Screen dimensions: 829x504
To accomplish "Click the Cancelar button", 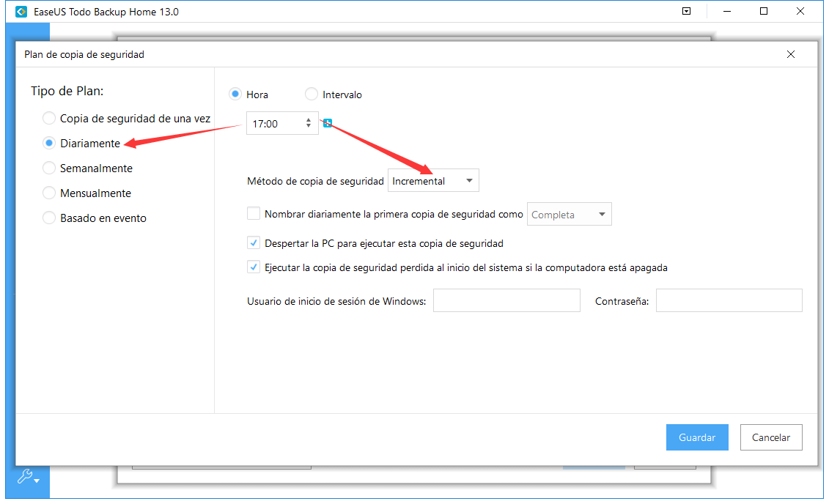I will 771,437.
